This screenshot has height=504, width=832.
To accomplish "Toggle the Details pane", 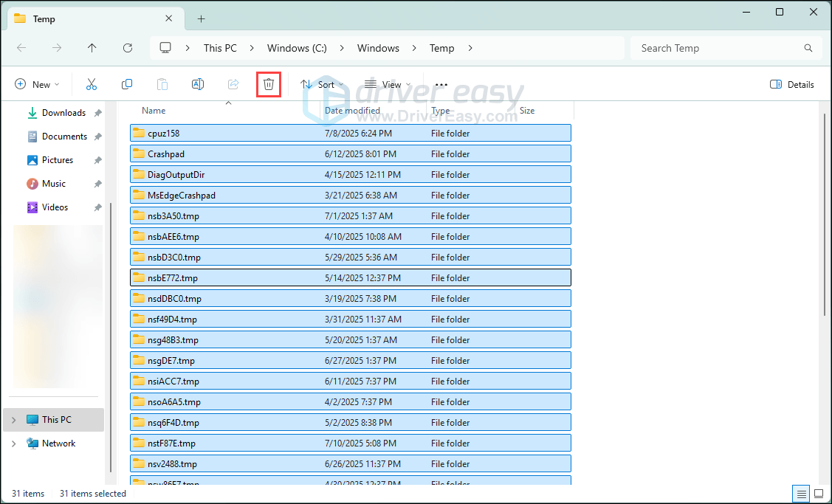I will (x=791, y=85).
